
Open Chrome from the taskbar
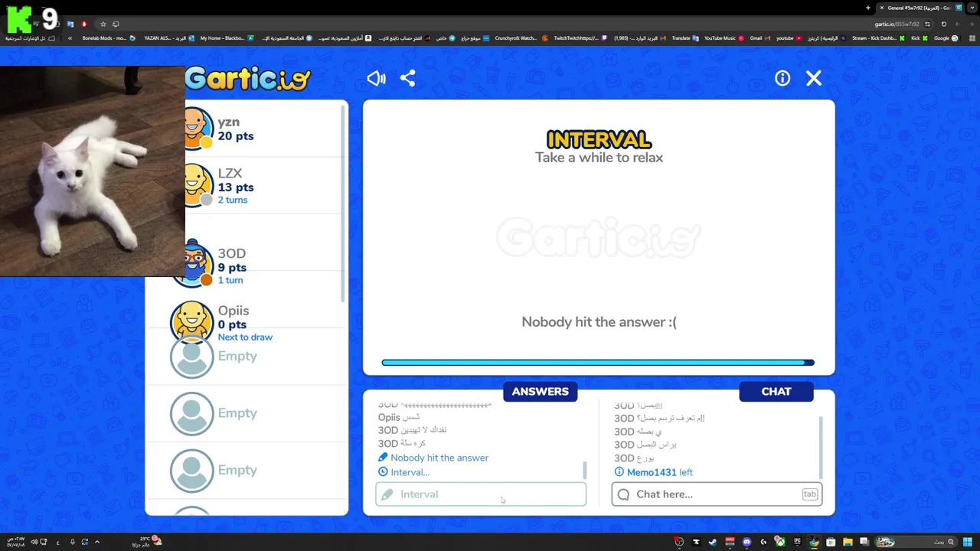814,542
